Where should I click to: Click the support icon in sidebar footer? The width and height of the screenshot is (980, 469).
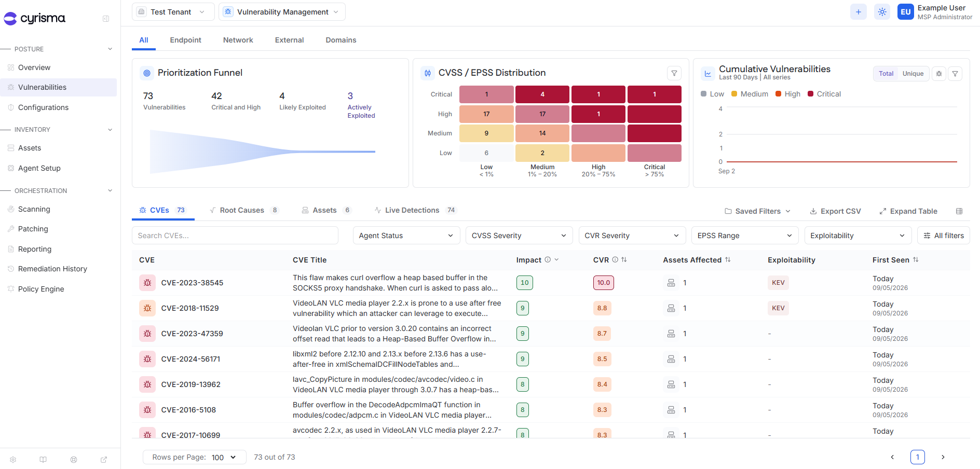74,460
